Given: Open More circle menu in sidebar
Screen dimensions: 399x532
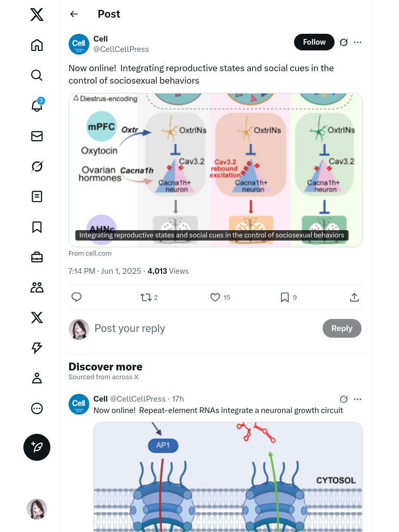Looking at the screenshot, I should coord(37,408).
